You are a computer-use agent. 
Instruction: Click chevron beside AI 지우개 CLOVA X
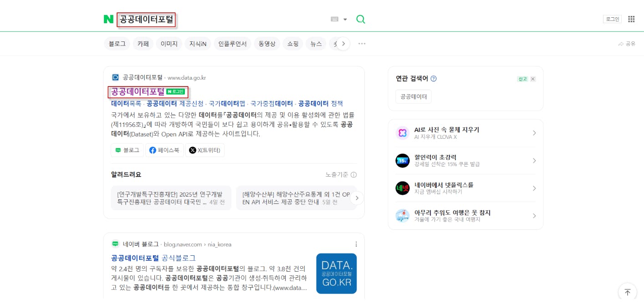pyautogui.click(x=534, y=133)
